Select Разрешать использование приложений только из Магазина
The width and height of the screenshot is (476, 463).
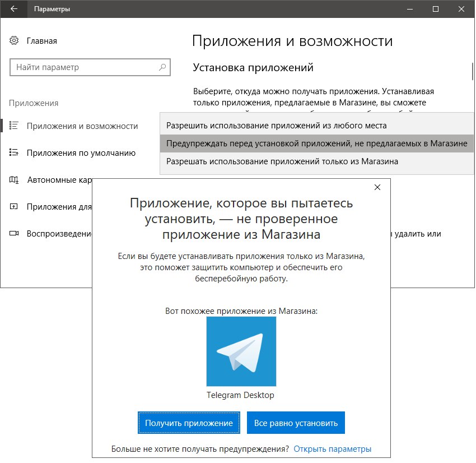click(317, 161)
